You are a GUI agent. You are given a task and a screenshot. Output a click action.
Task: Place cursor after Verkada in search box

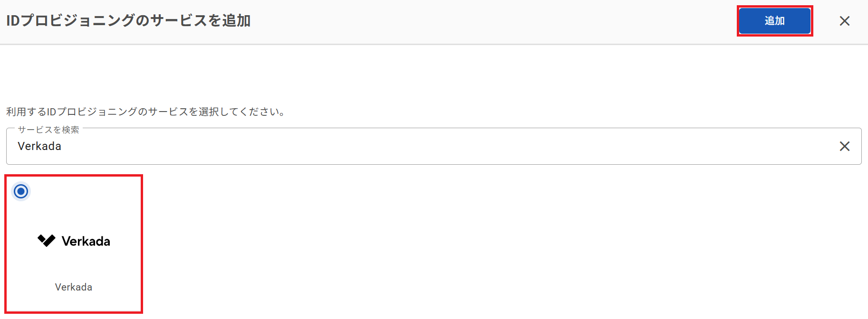pyautogui.click(x=62, y=146)
